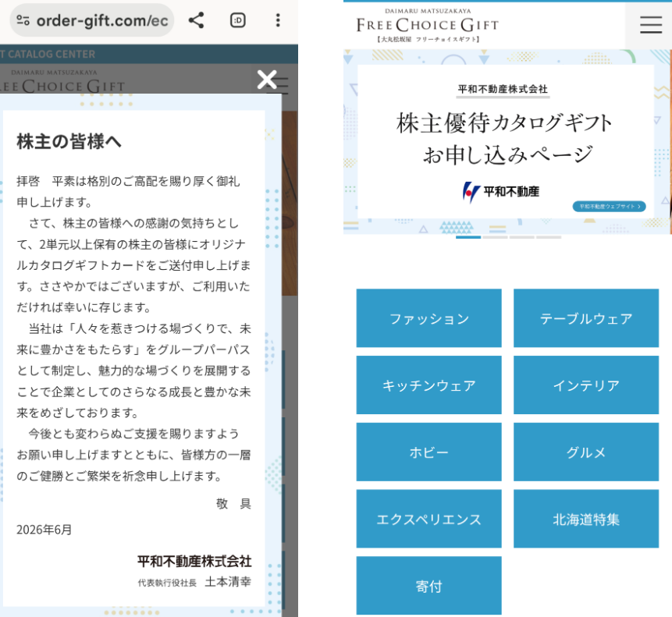
Task: Click the CATALOG CENTER header text
Action: tap(48, 55)
